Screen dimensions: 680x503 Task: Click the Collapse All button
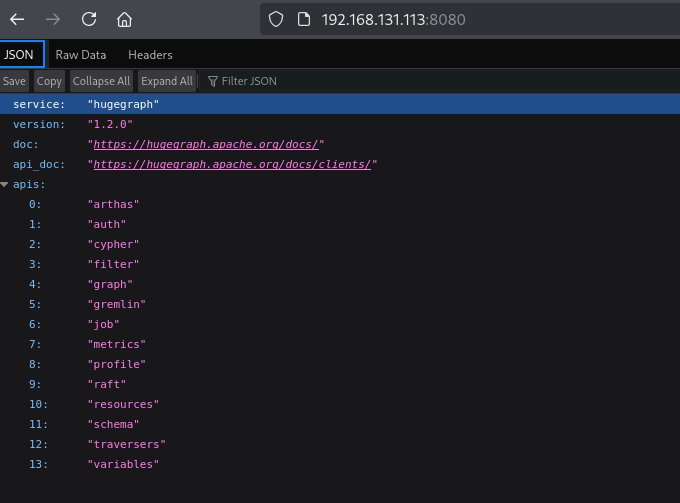click(x=101, y=81)
